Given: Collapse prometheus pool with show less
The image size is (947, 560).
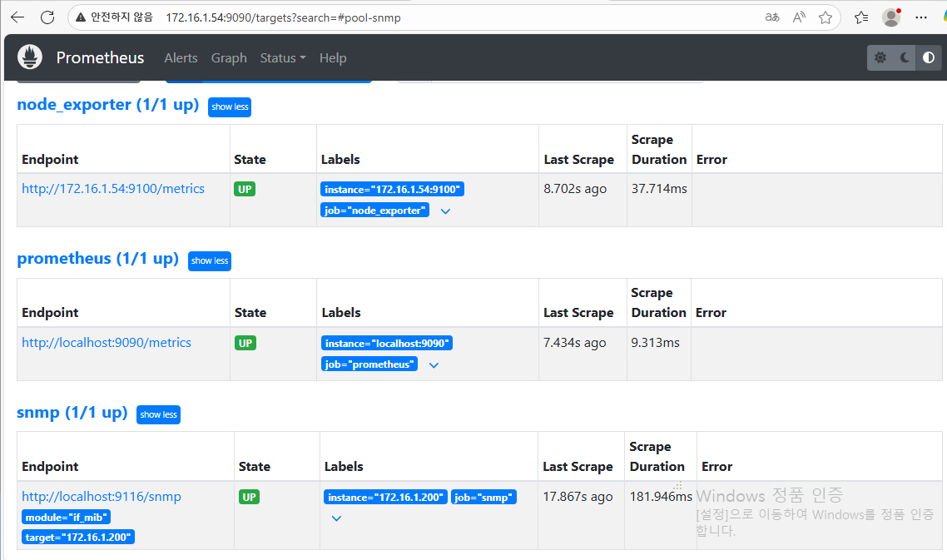Looking at the screenshot, I should 210,261.
